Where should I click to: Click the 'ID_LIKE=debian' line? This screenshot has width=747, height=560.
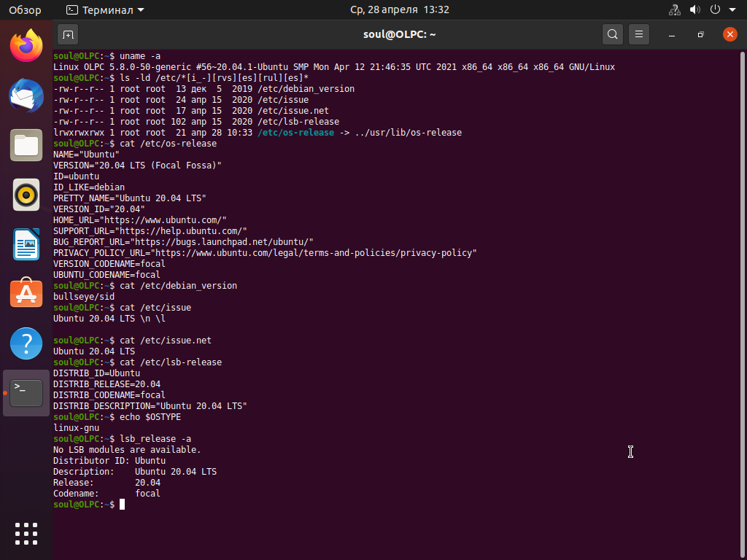(x=89, y=187)
